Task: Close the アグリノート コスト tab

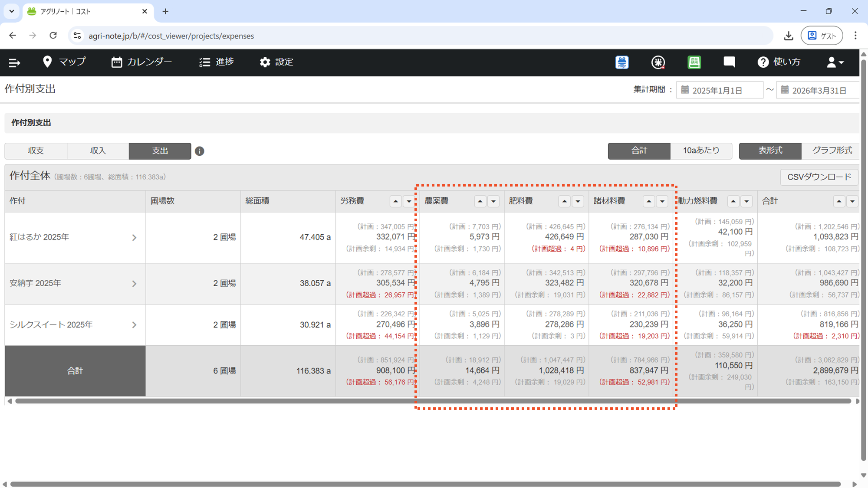Action: click(x=145, y=11)
